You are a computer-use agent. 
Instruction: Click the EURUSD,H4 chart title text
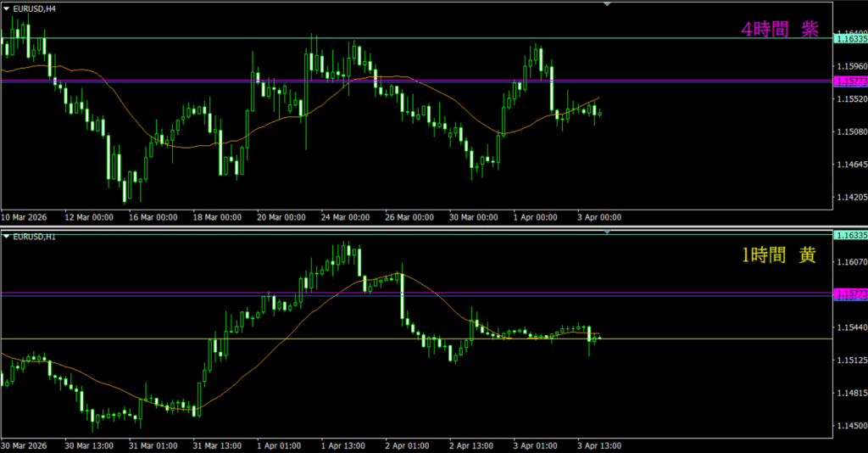pos(36,9)
